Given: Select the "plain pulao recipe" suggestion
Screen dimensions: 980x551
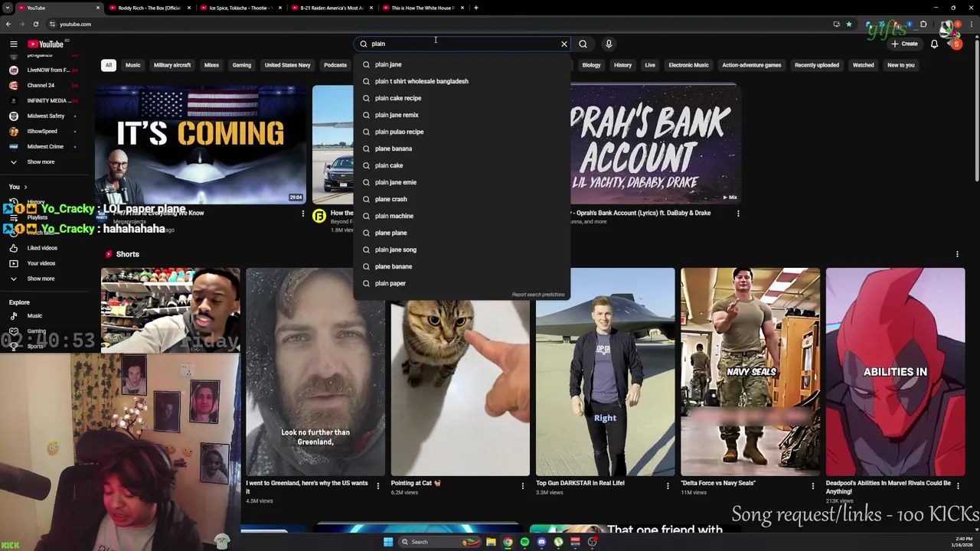Looking at the screenshot, I should coord(462,132).
